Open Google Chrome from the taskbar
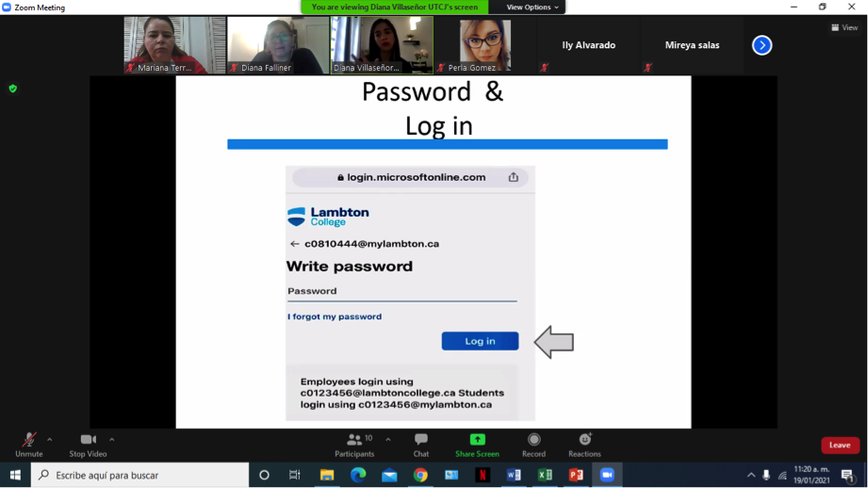 tap(420, 475)
